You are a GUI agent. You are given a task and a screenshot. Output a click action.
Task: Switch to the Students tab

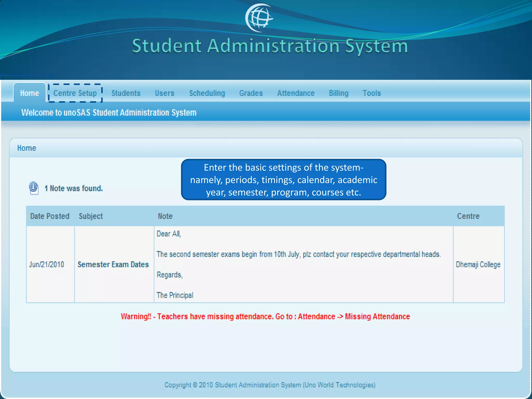pos(126,93)
